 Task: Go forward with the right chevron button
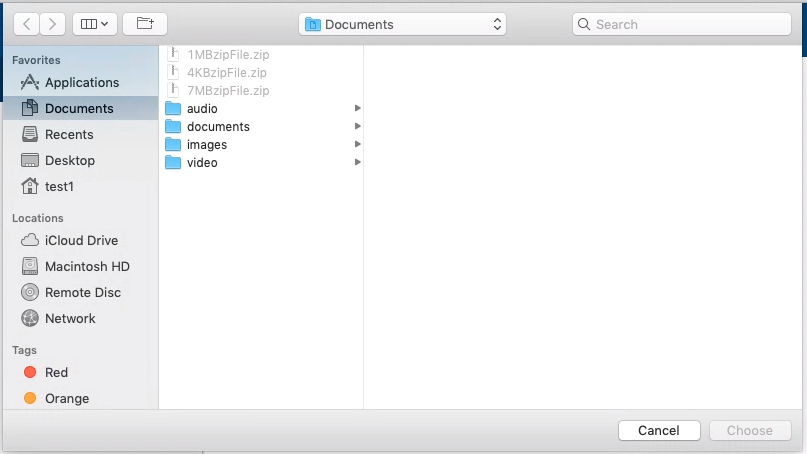click(52, 24)
